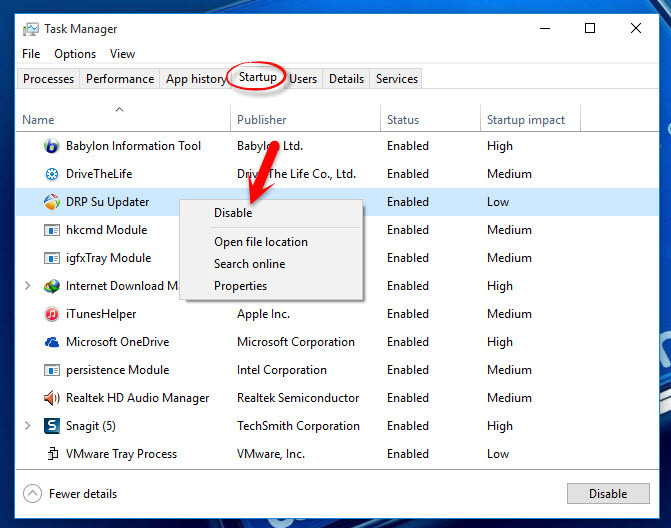
Task: Click the Intel Corporation publisher cell
Action: [282, 370]
